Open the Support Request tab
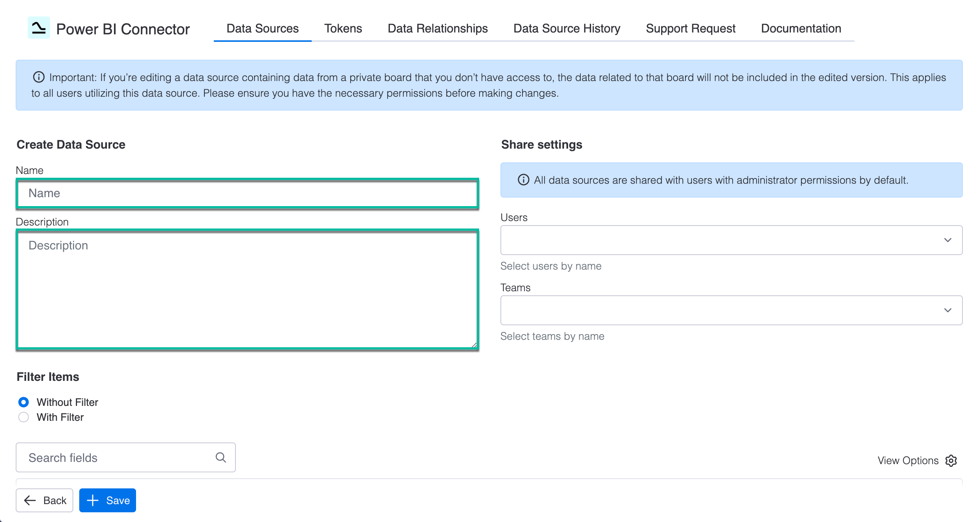 (690, 28)
